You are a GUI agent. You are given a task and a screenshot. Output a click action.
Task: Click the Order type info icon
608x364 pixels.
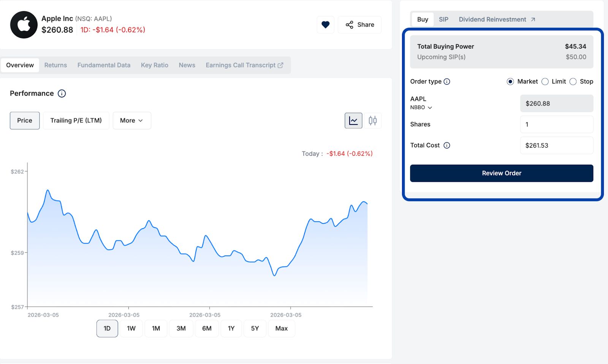pyautogui.click(x=447, y=82)
